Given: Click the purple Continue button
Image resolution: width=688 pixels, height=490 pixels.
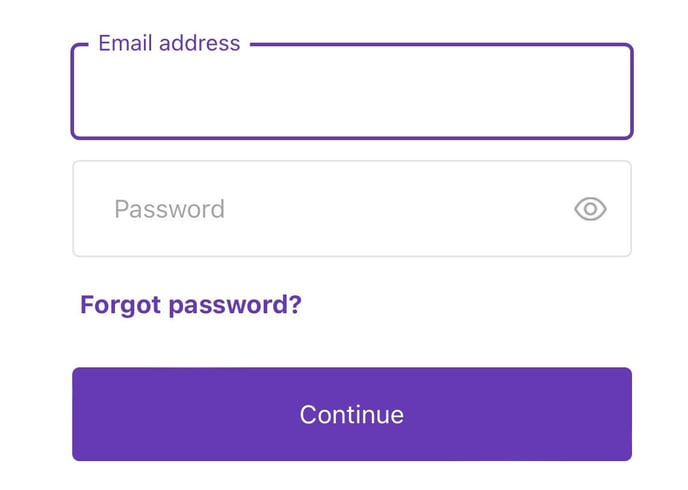Looking at the screenshot, I should [352, 414].
